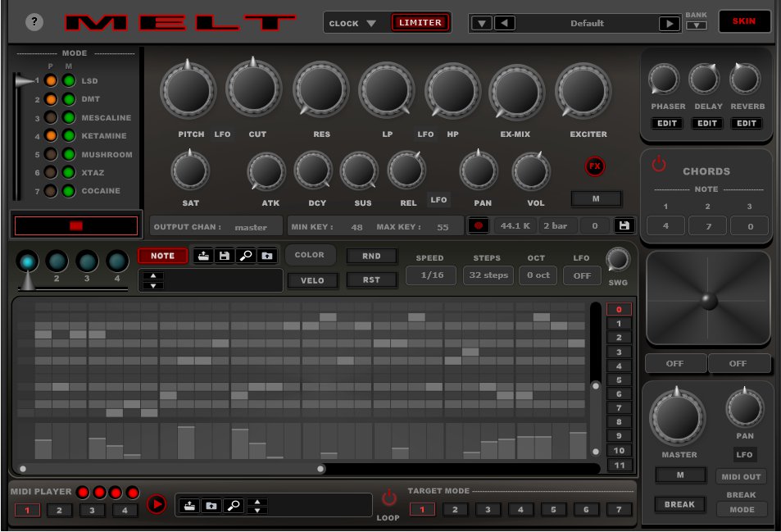Click the help question mark icon
Screen dimensions: 781x532
click(34, 22)
